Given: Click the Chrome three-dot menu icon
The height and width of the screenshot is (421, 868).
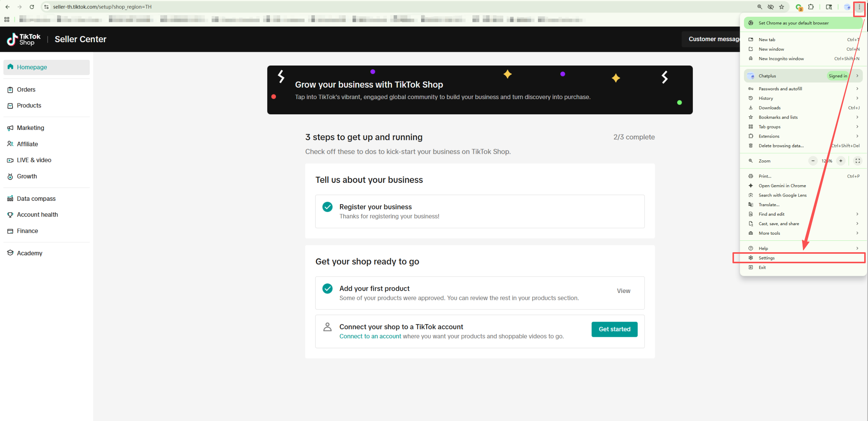Looking at the screenshot, I should [x=859, y=7].
